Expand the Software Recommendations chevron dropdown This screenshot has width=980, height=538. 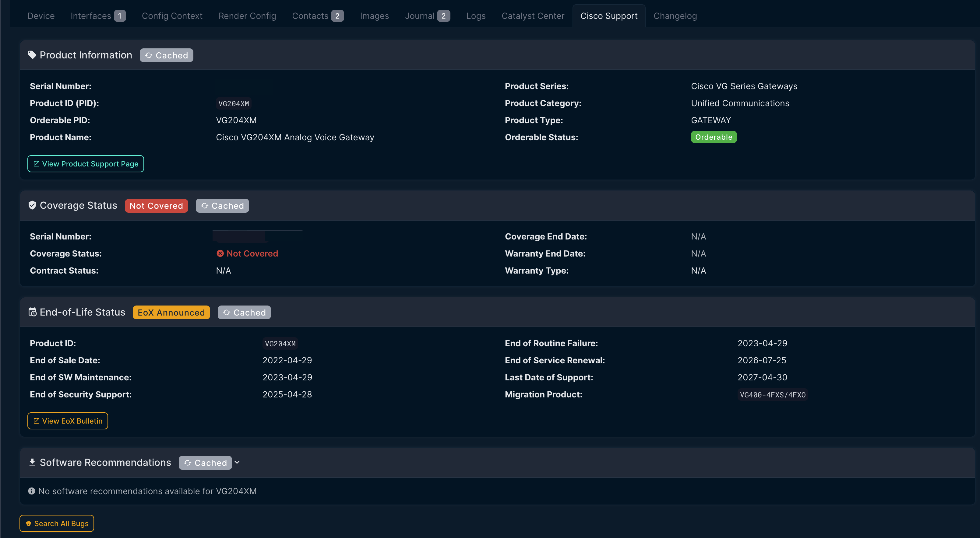tap(237, 463)
